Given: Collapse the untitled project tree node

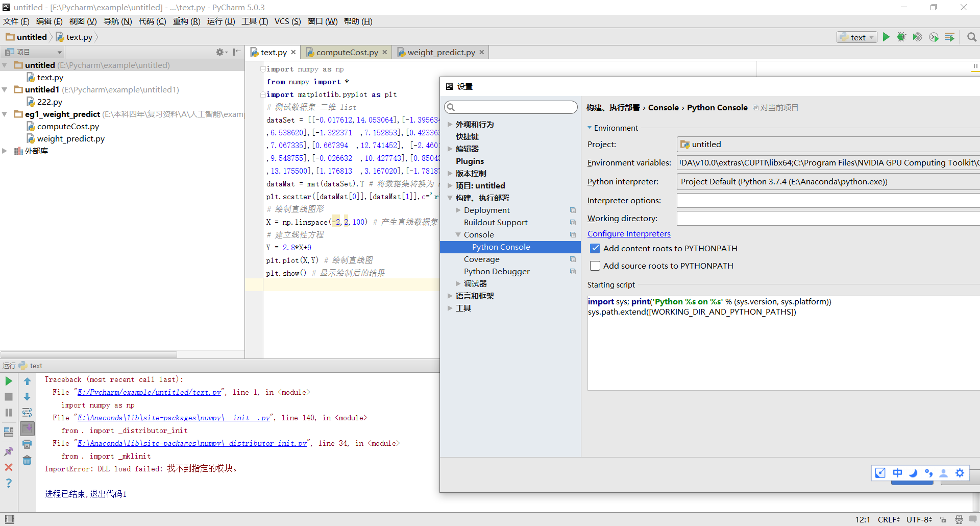Looking at the screenshot, I should (x=5, y=65).
